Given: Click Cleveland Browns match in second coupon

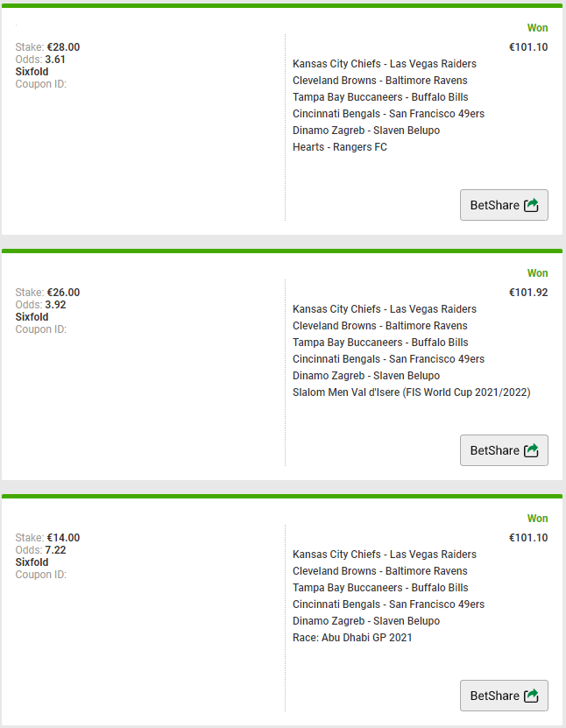Looking at the screenshot, I should coord(379,326).
